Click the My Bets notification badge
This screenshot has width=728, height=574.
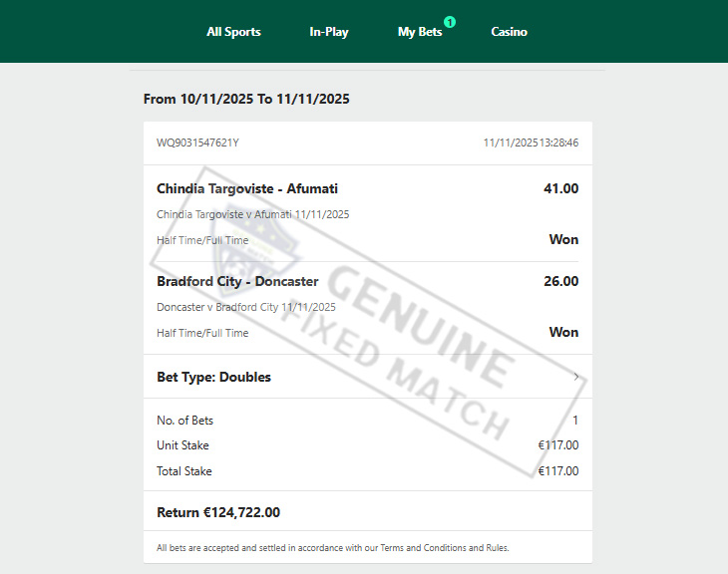[x=450, y=21]
